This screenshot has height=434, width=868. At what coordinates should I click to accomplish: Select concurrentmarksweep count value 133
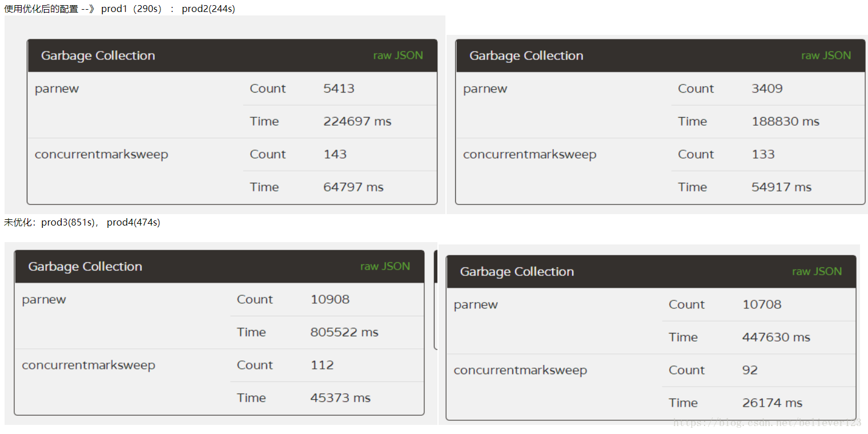click(763, 154)
